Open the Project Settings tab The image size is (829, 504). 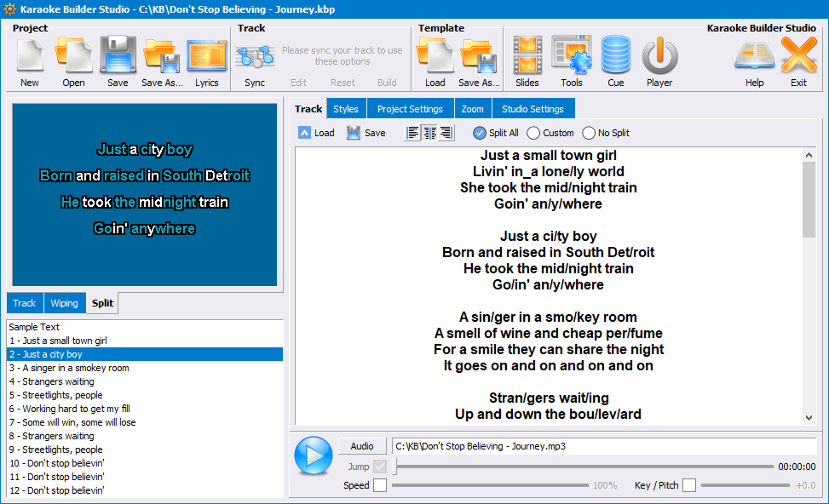tap(410, 109)
